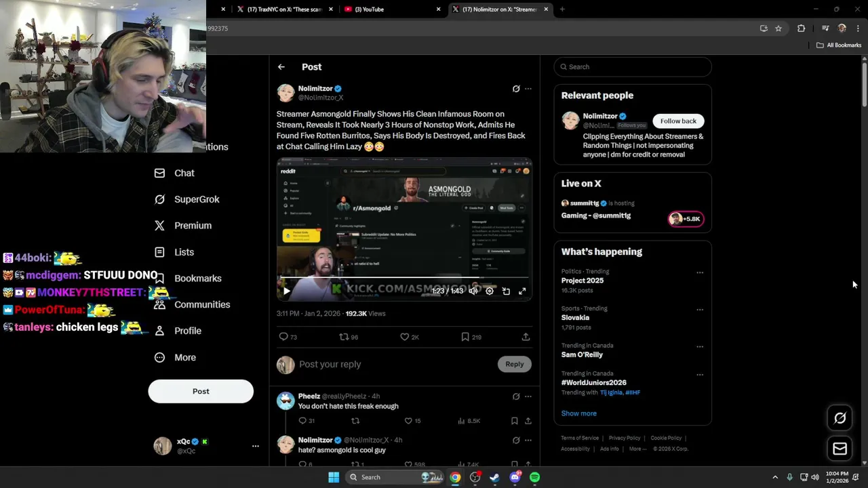Image resolution: width=868 pixels, height=488 pixels.
Task: Open Premium in the sidebar
Action: (183, 226)
